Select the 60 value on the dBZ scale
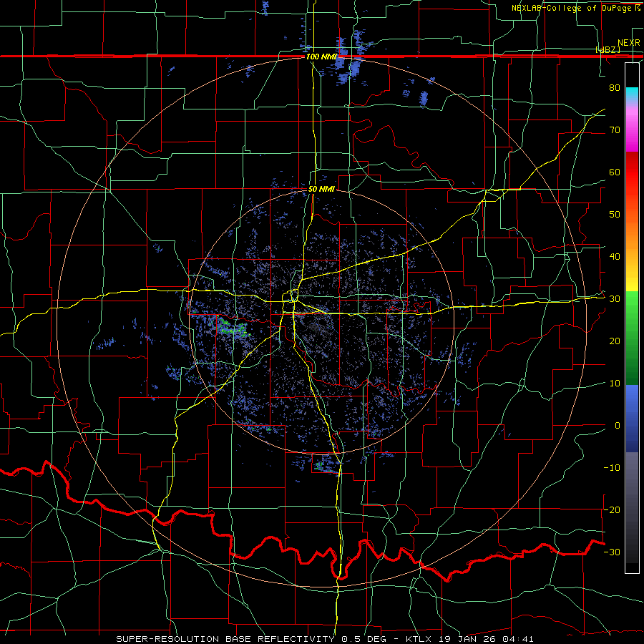Viewport: 644px width, 644px height. [x=615, y=172]
